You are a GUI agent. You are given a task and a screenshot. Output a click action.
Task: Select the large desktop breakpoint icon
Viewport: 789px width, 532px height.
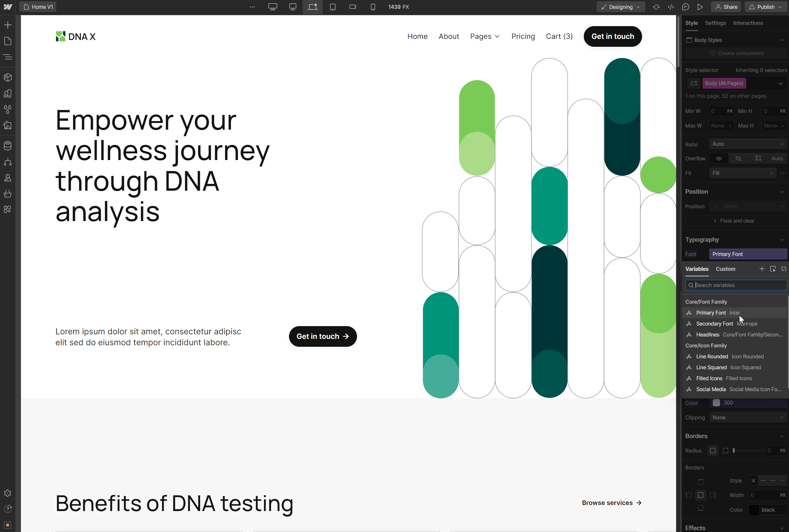(x=273, y=7)
